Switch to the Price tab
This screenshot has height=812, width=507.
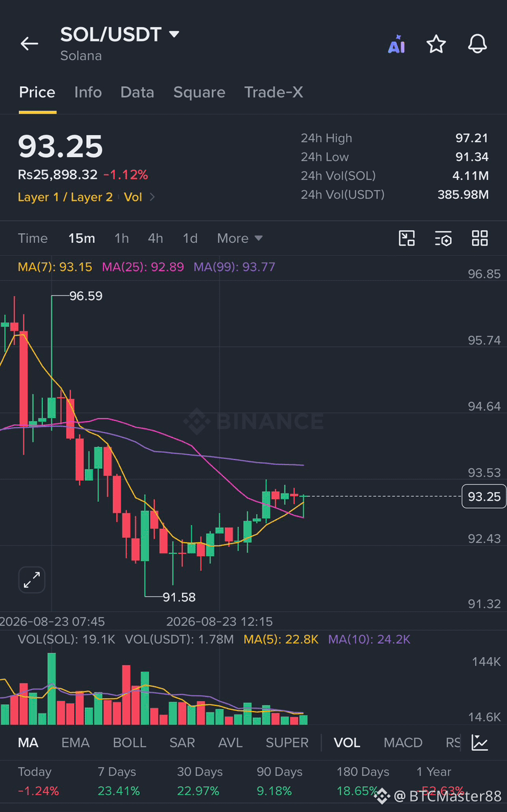pyautogui.click(x=37, y=92)
